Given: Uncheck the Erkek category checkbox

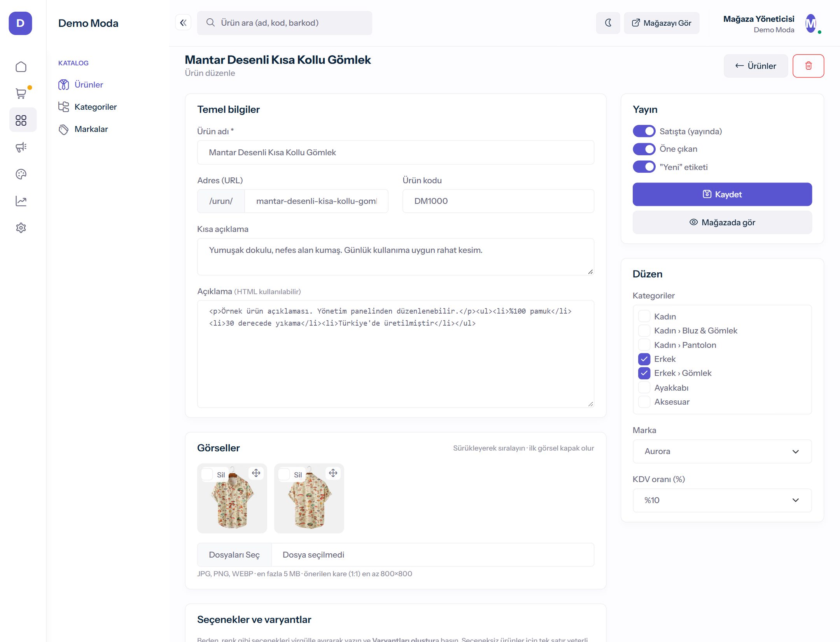Looking at the screenshot, I should [x=644, y=359].
